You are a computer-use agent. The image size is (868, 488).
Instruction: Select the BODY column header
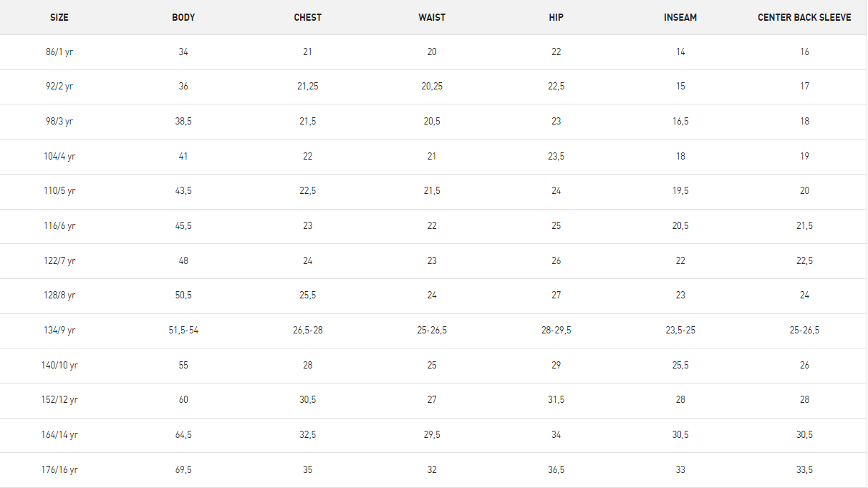(183, 17)
